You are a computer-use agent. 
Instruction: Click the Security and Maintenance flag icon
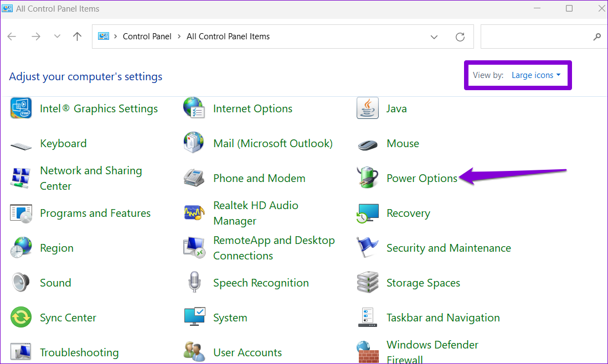(x=367, y=248)
